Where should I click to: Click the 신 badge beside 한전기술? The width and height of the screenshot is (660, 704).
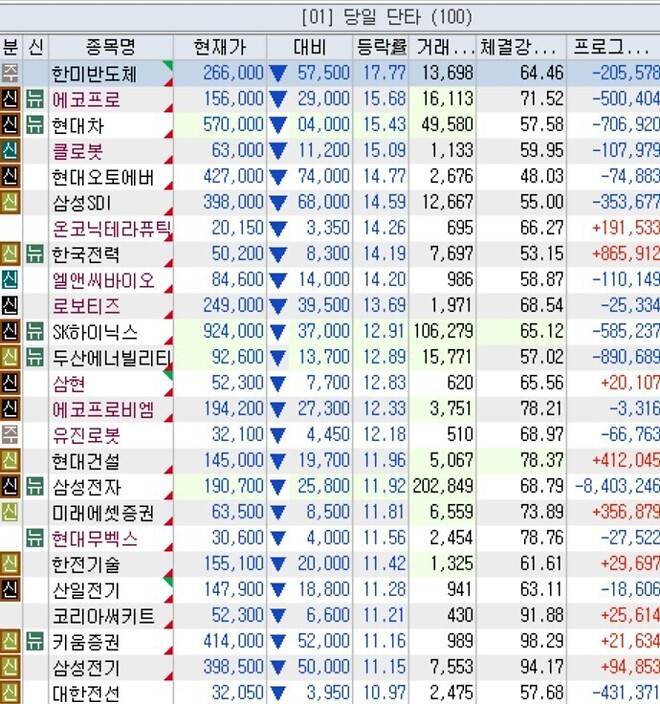click(x=10, y=563)
